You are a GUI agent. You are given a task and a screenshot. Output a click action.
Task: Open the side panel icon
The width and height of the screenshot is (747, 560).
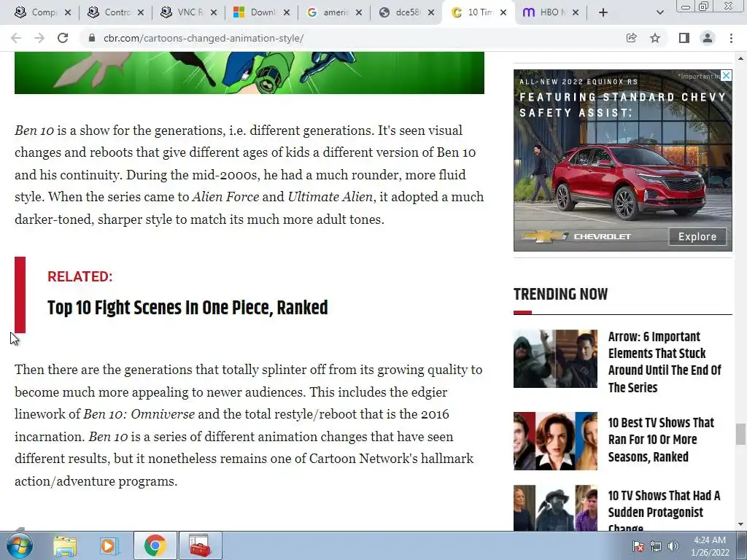[x=684, y=38]
